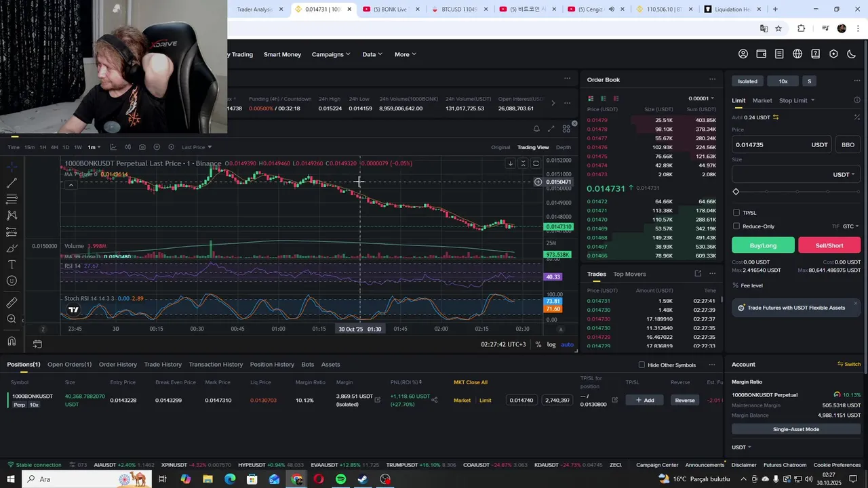Select the ruler measure tool
868x488 pixels.
pyautogui.click(x=12, y=302)
